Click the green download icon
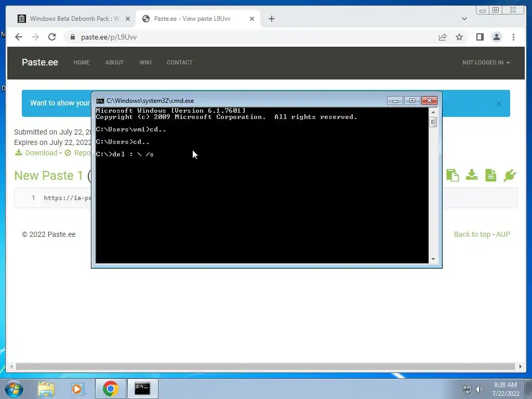Viewport: 532px width, 399px height. pyautogui.click(x=472, y=176)
